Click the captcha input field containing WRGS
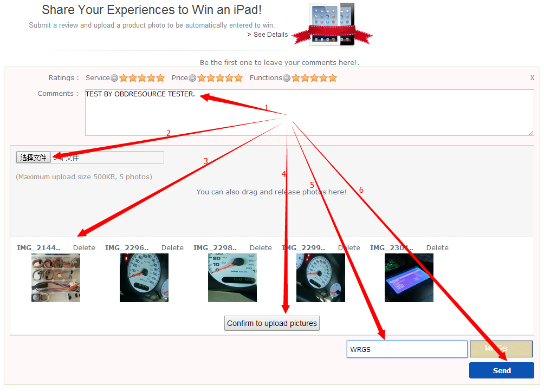The width and height of the screenshot is (544, 392). (x=407, y=349)
